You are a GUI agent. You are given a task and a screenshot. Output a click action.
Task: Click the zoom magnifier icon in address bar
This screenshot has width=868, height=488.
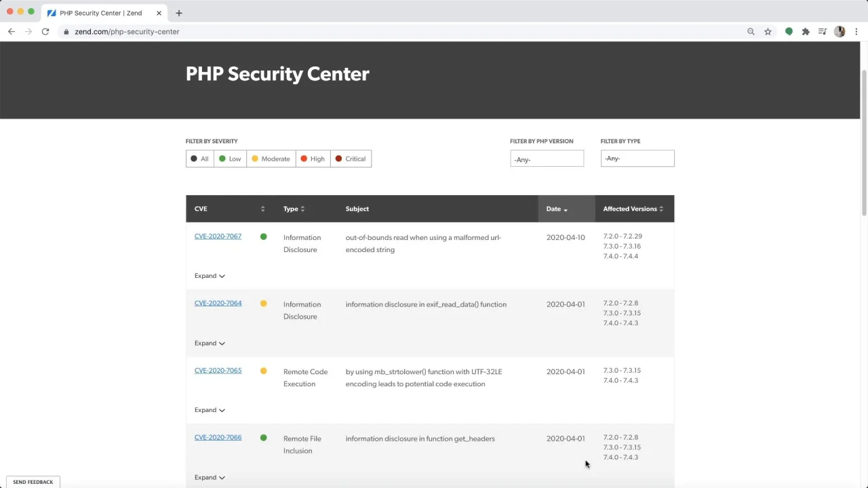(x=751, y=32)
